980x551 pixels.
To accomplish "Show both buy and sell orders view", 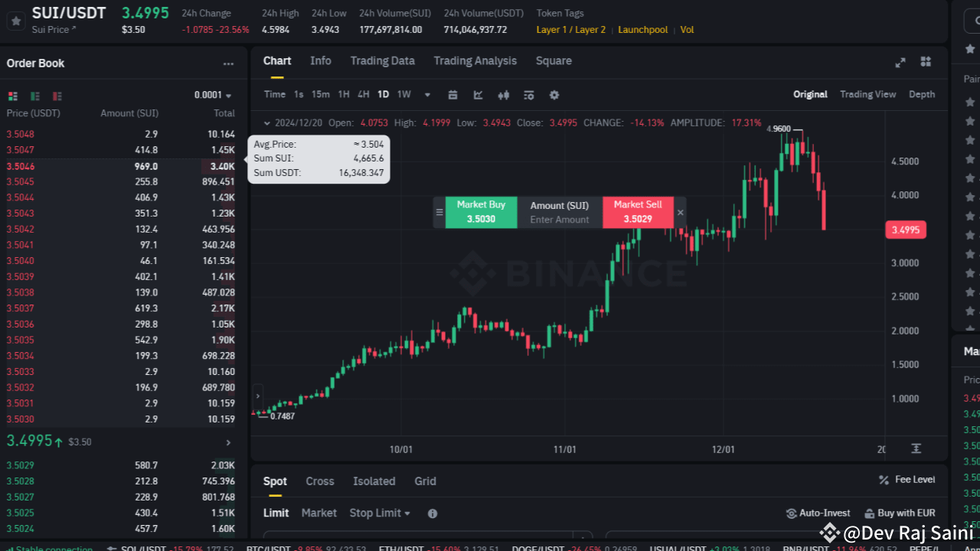I will (12, 96).
